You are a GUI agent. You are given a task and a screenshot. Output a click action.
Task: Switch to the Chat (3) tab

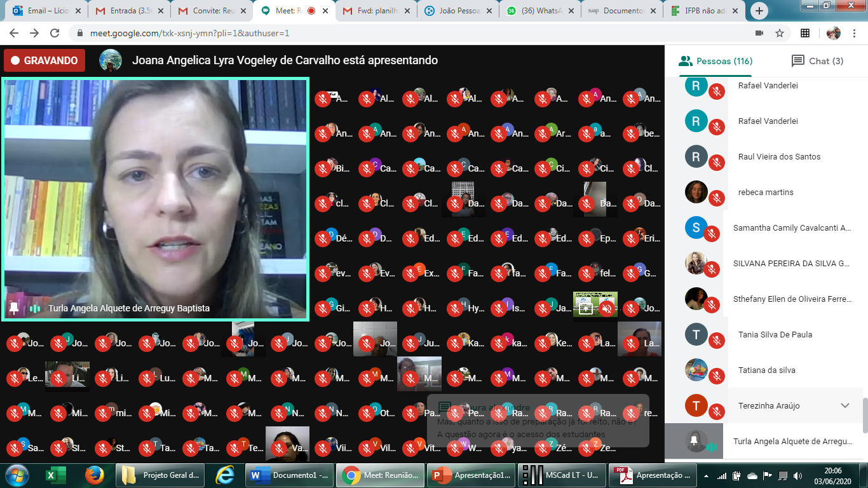point(817,61)
